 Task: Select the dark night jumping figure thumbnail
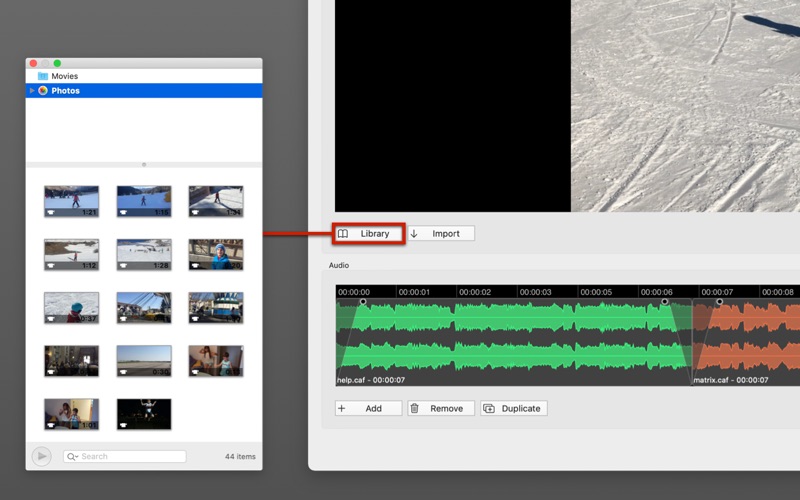coord(144,414)
